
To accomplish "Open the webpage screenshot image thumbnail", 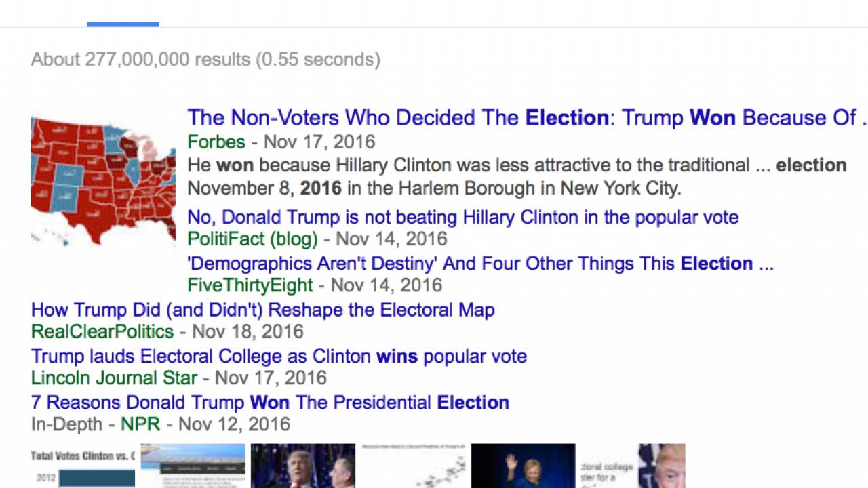I will point(193,466).
